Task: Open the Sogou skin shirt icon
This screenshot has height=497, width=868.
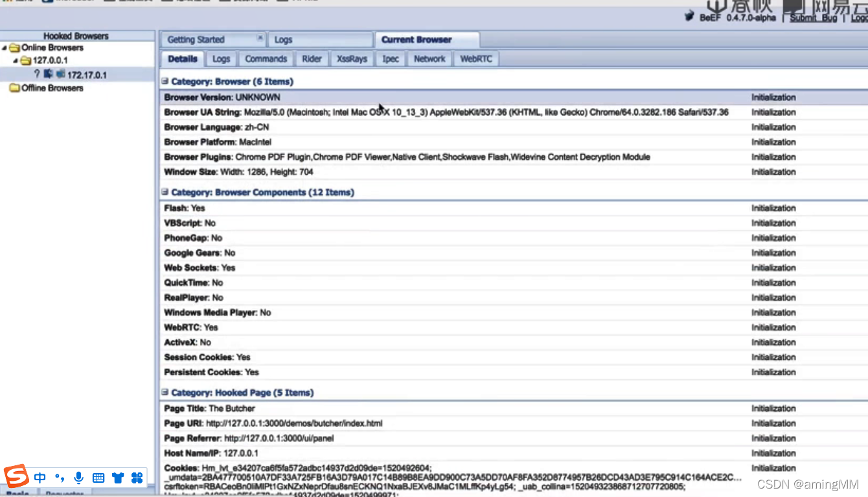Action: [117, 478]
